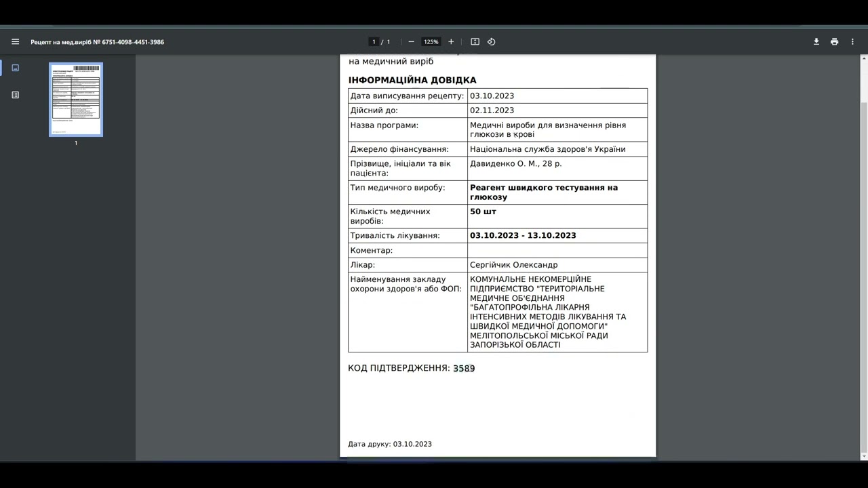
Task: Click the valid-until date '02.11.2023'
Action: (492, 110)
